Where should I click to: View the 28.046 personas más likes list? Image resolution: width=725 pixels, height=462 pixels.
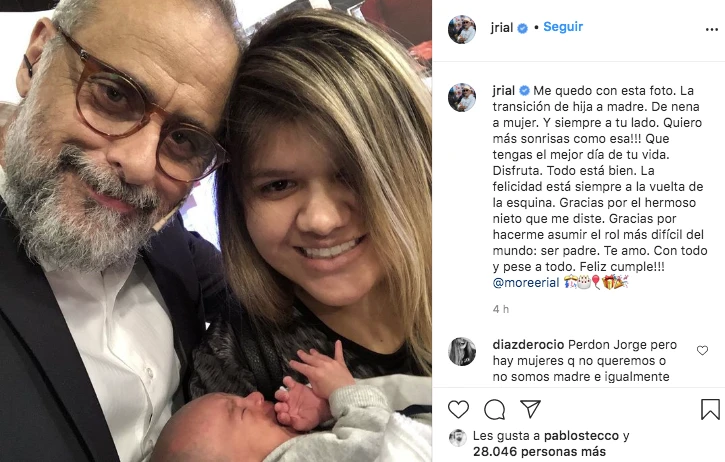pyautogui.click(x=539, y=451)
